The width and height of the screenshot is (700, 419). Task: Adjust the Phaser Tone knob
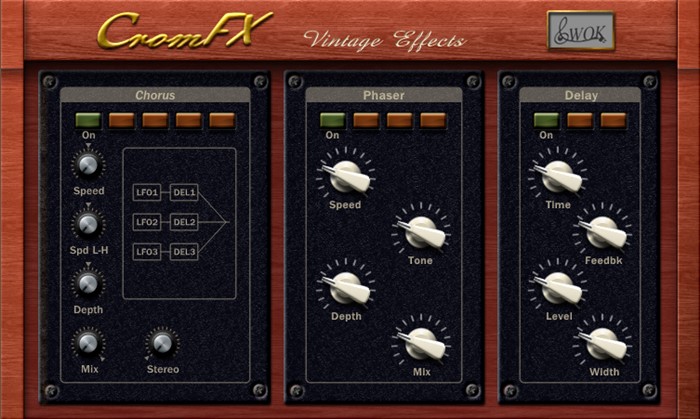pos(421,231)
